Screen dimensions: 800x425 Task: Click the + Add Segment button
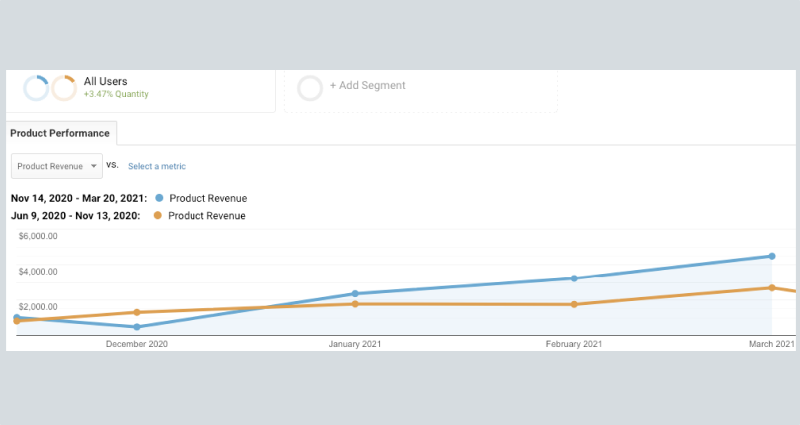click(368, 86)
